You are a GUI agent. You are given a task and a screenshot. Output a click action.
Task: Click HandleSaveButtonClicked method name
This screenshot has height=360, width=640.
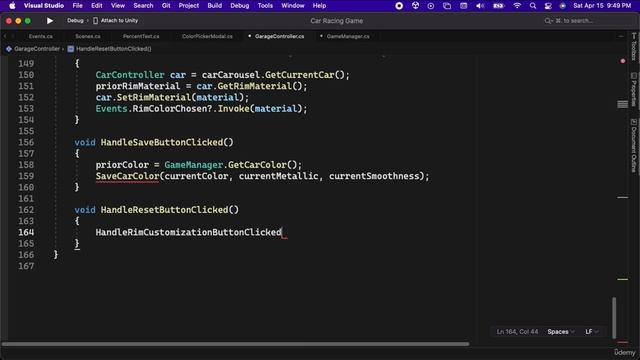click(162, 142)
